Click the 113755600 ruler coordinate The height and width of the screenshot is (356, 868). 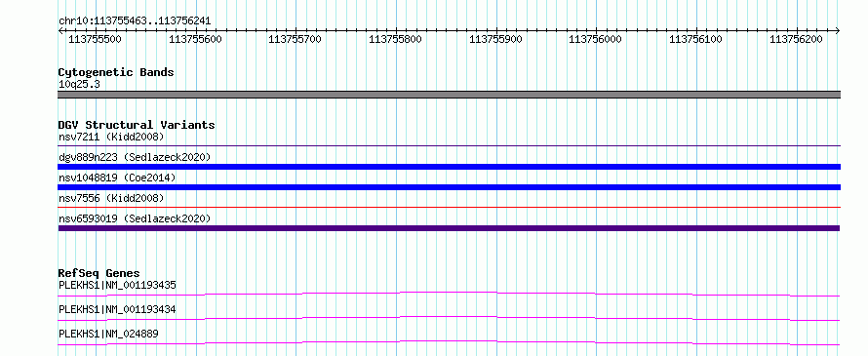coord(195,39)
